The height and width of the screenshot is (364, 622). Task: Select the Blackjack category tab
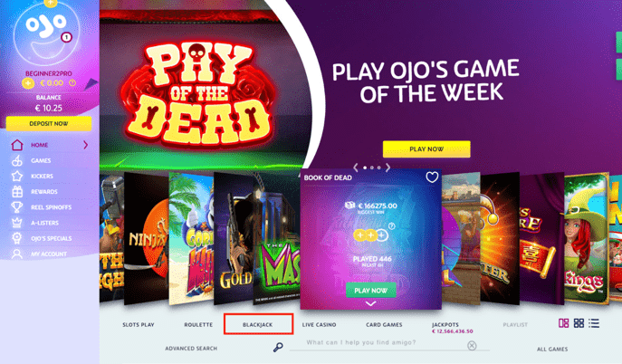click(258, 324)
